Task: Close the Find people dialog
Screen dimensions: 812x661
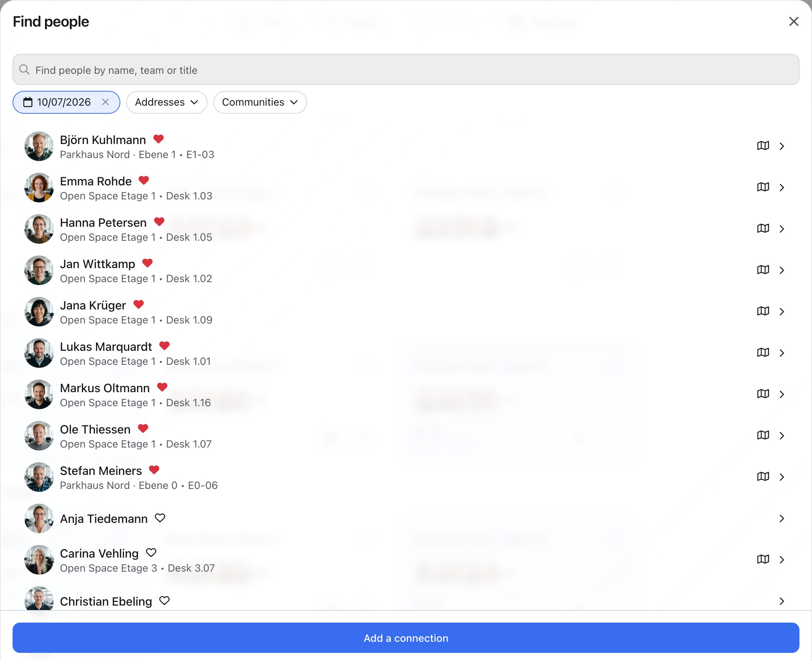Action: click(x=794, y=21)
